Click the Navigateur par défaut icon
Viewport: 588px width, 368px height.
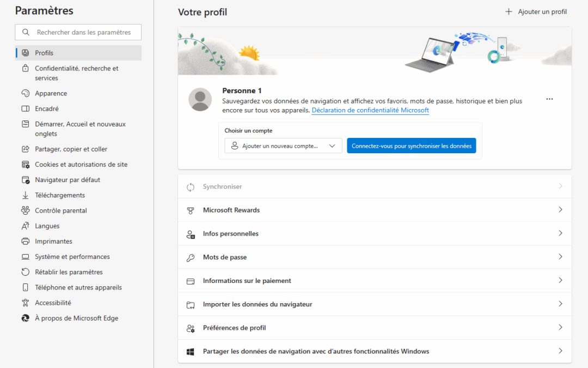click(x=25, y=180)
